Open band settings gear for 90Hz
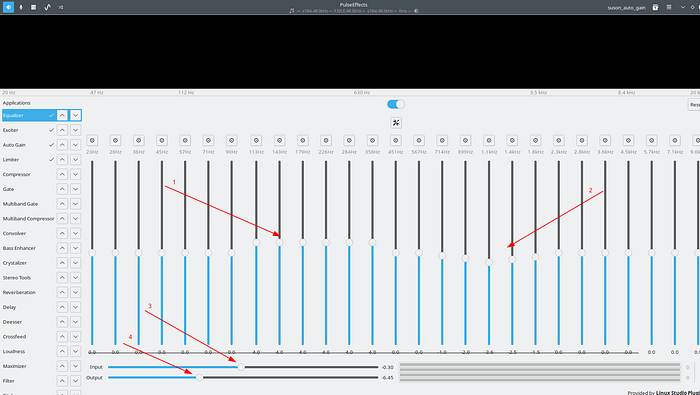The image size is (700, 395). pyautogui.click(x=231, y=140)
